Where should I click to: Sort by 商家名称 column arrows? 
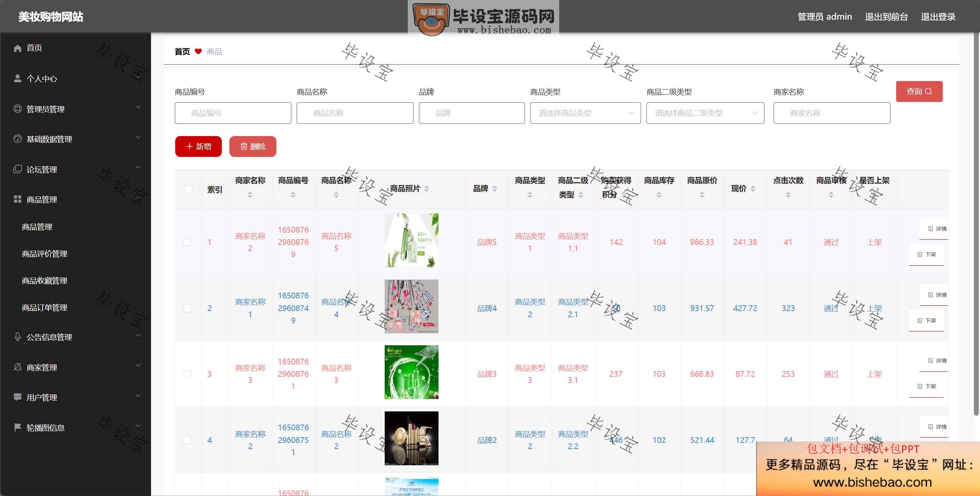coord(250,195)
